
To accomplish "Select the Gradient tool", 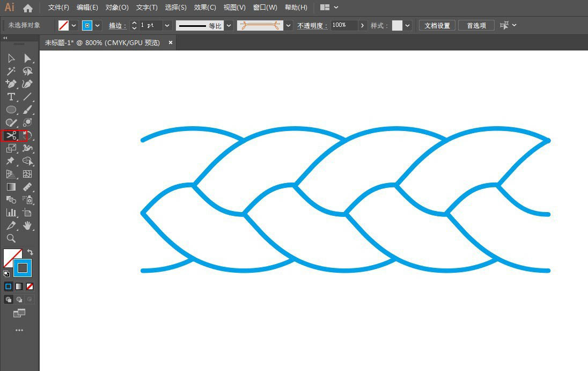I will click(11, 187).
